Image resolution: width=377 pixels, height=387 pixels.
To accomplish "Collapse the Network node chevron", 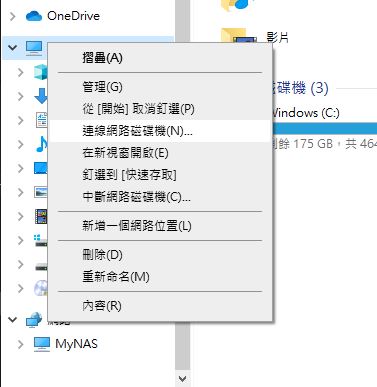I will (x=13, y=320).
